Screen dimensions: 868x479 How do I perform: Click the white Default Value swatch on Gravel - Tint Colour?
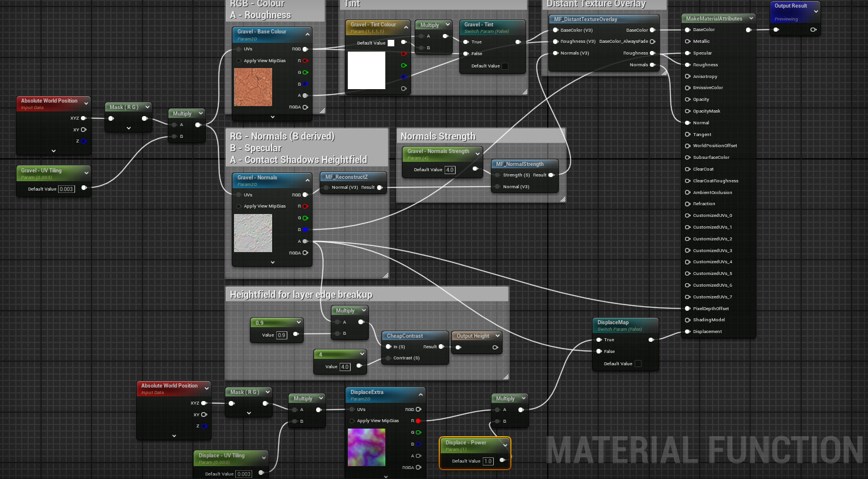coord(391,43)
